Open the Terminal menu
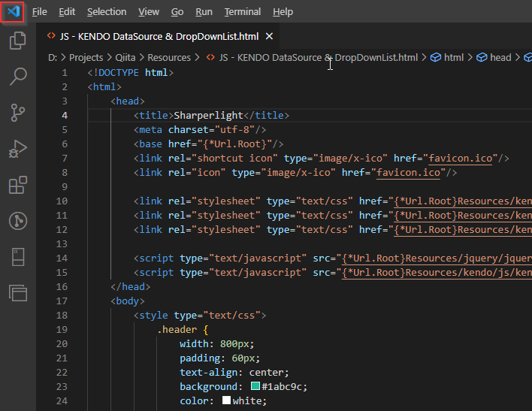 point(243,12)
